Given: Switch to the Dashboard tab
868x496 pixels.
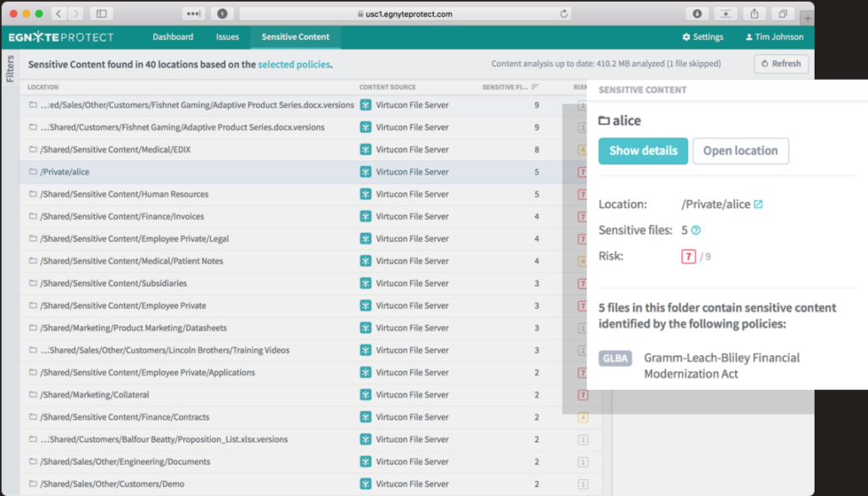Looking at the screenshot, I should (173, 36).
